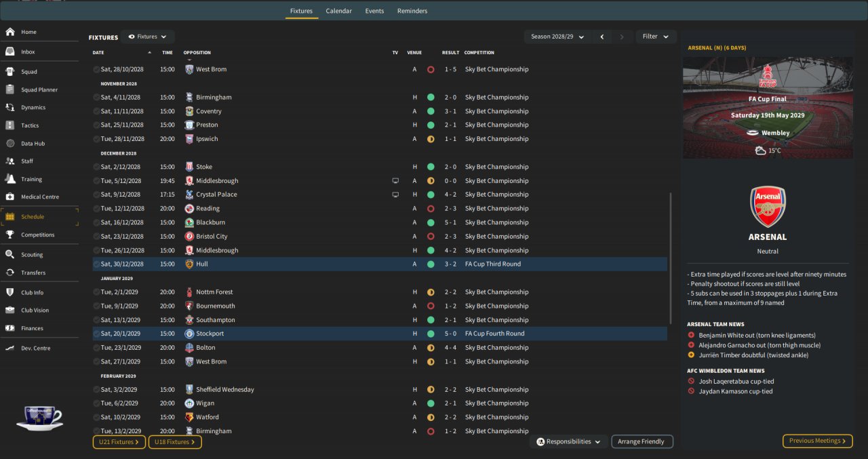
Task: Click the Wembley stadium preview image
Action: 768,107
